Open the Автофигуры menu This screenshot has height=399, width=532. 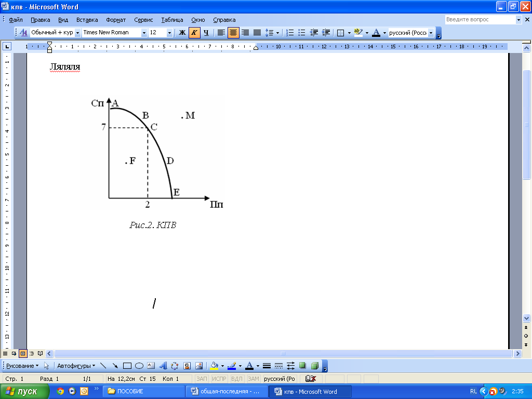pos(76,366)
